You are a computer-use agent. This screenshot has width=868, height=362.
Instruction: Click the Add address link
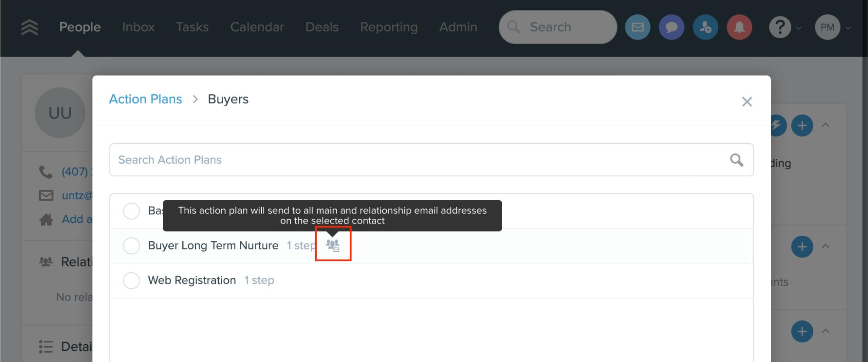[x=77, y=219]
